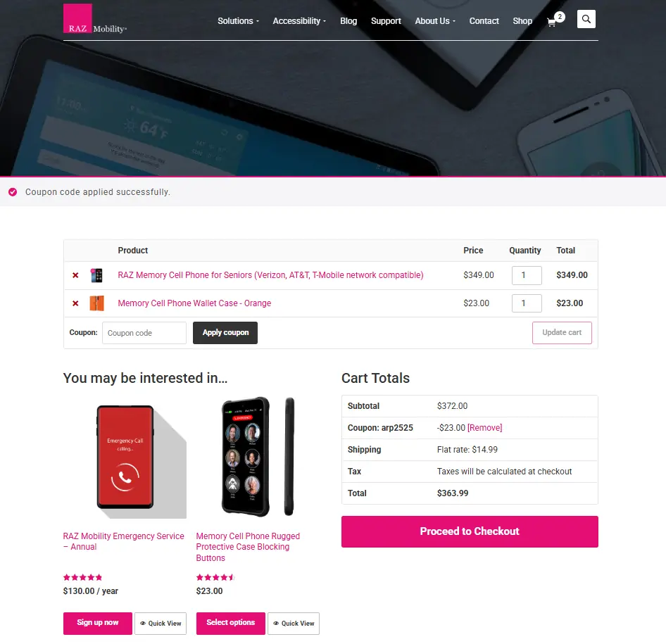Focus the Coupon code input field
666x644 pixels.
click(x=144, y=333)
